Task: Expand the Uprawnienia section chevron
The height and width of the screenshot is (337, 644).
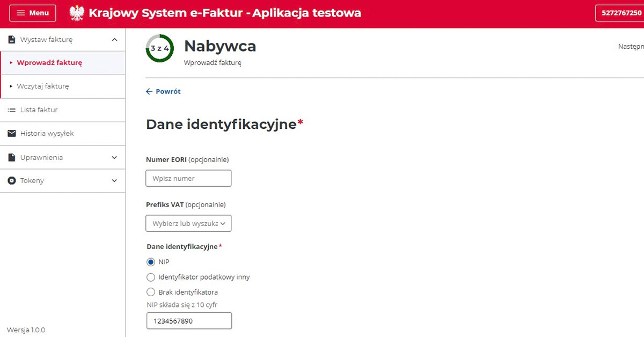Action: point(114,158)
